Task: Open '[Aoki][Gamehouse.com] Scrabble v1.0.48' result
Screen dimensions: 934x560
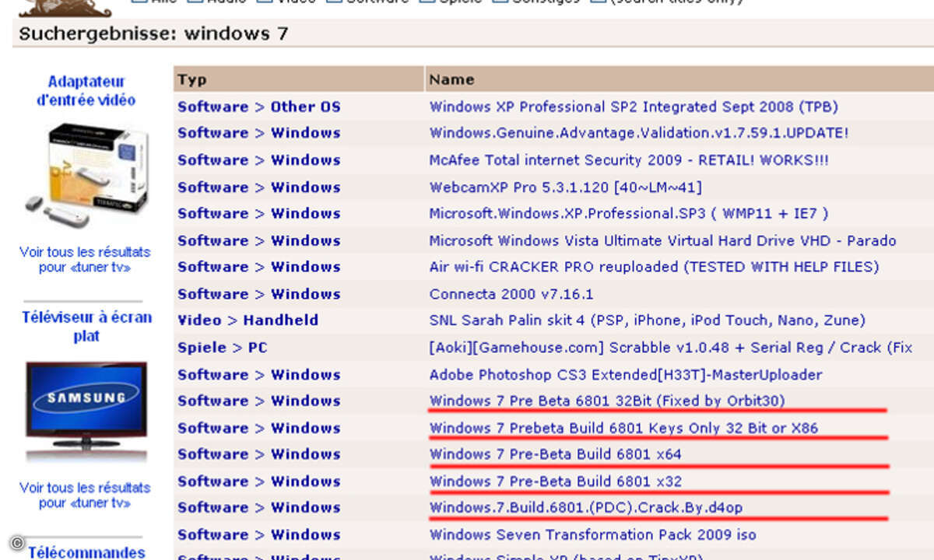Action: [x=670, y=348]
